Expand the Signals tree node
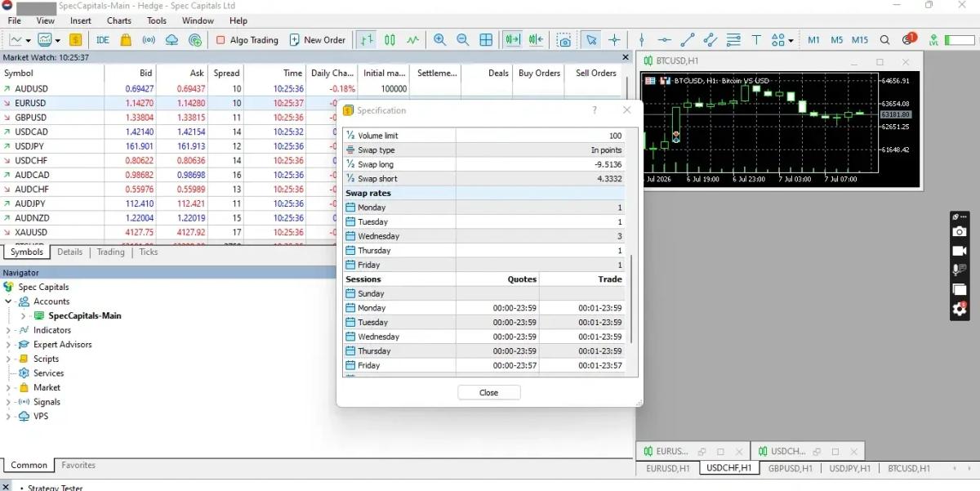This screenshot has height=491, width=980. [x=9, y=402]
